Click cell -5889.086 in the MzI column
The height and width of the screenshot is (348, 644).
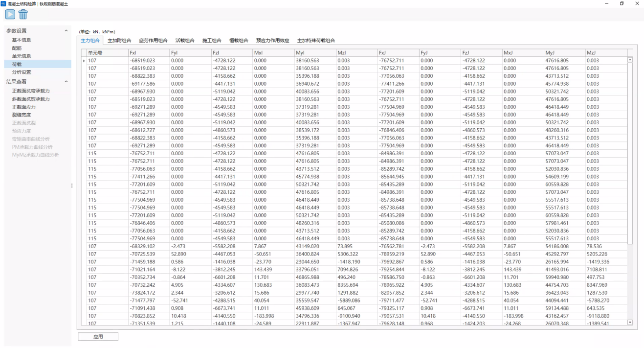[356, 301]
